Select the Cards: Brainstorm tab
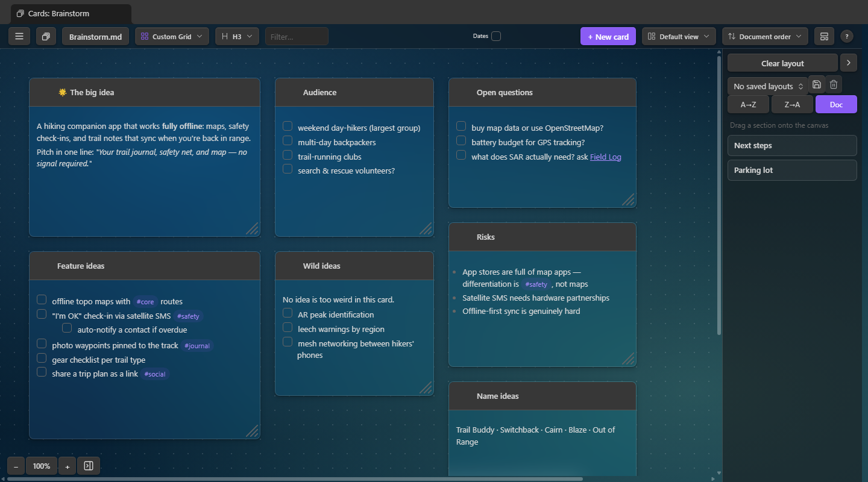868x482 pixels. coord(71,13)
